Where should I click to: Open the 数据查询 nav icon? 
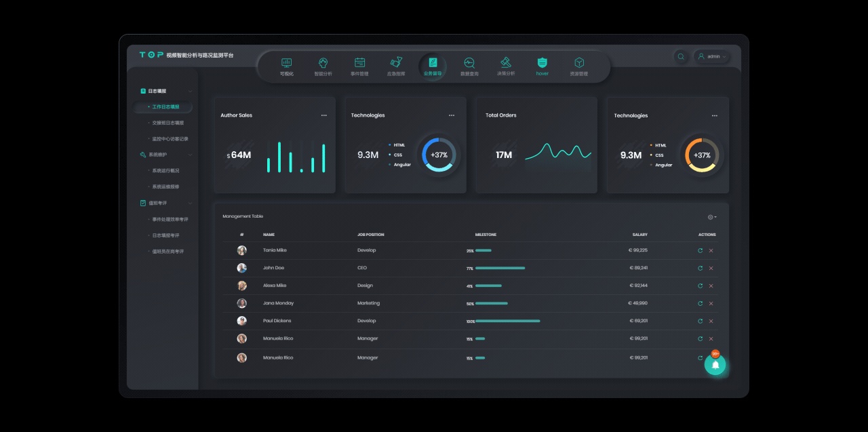coord(469,62)
